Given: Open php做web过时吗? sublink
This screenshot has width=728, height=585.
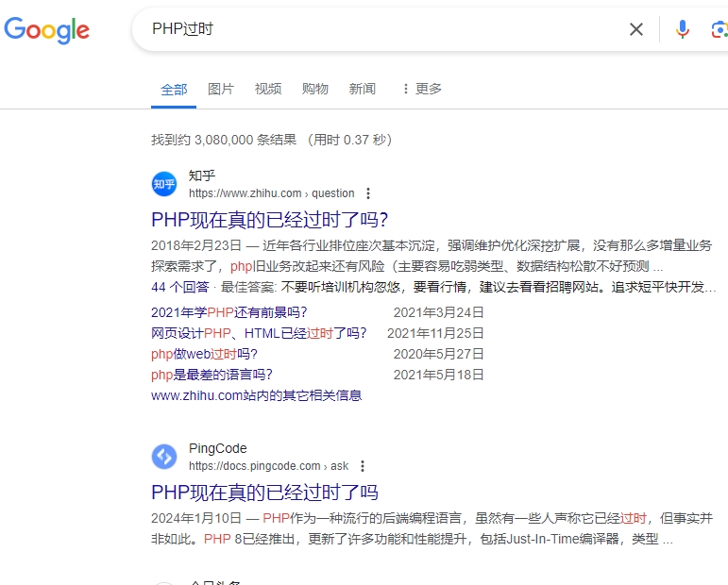Looking at the screenshot, I should coord(204,354).
